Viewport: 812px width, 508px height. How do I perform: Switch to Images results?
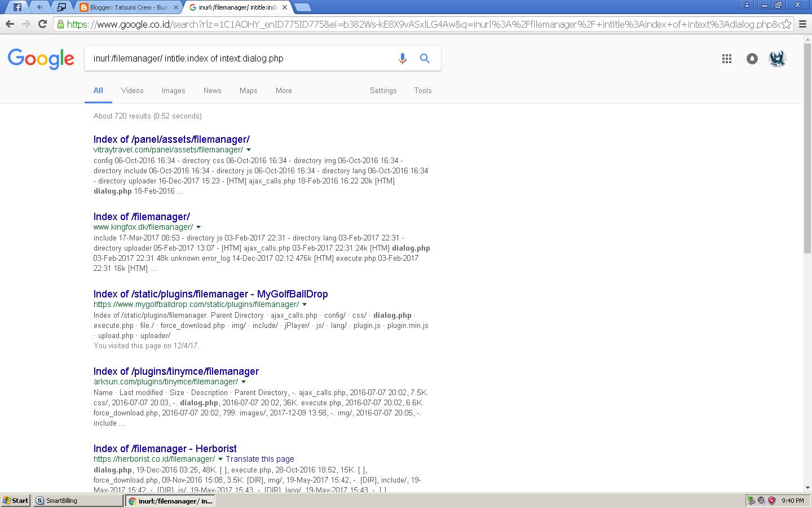(x=174, y=90)
